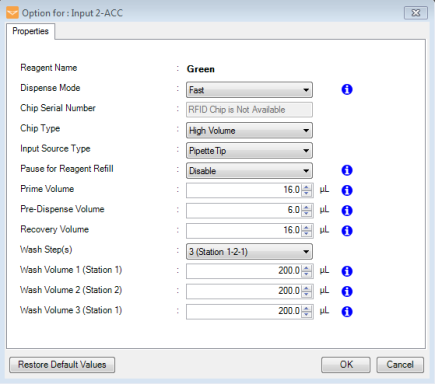Click info icon for Wash Volume 3
The height and width of the screenshot is (384, 435).
(347, 312)
